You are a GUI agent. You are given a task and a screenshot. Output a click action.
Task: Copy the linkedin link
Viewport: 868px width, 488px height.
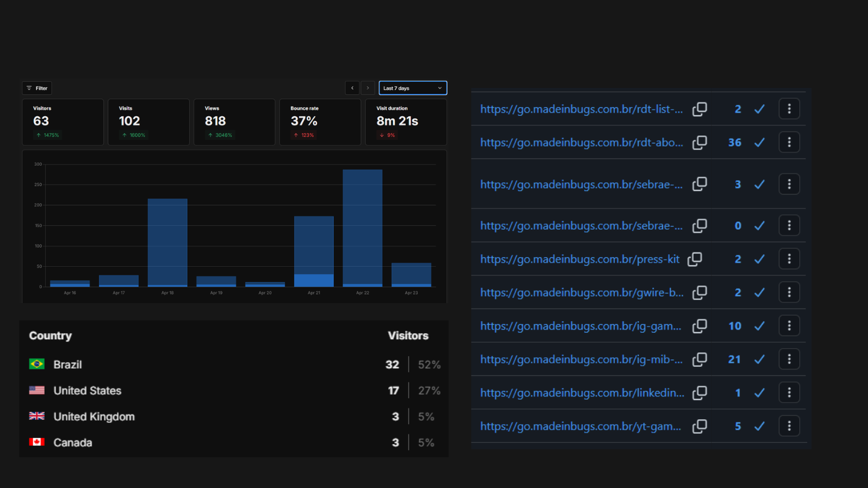699,393
